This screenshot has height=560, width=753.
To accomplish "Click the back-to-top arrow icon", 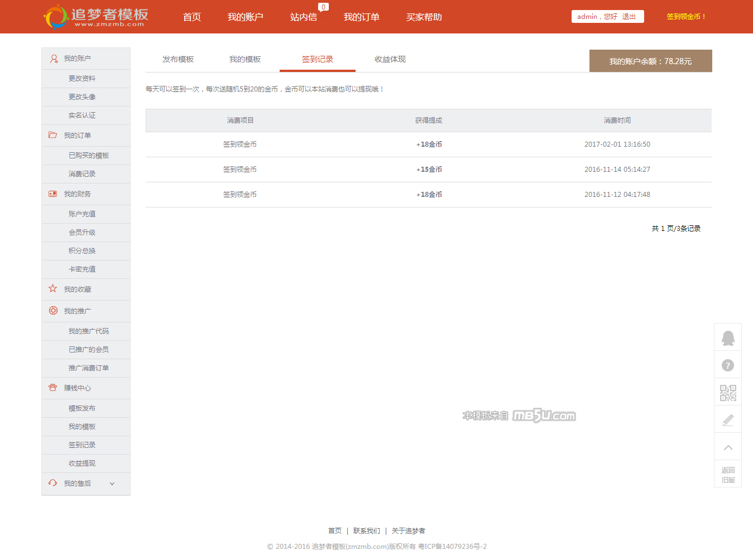I will [728, 447].
